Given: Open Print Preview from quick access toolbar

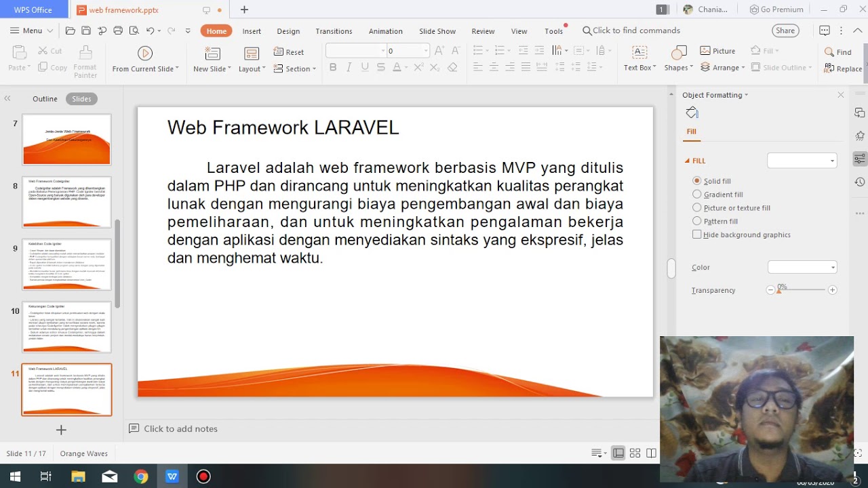Looking at the screenshot, I should pyautogui.click(x=134, y=30).
